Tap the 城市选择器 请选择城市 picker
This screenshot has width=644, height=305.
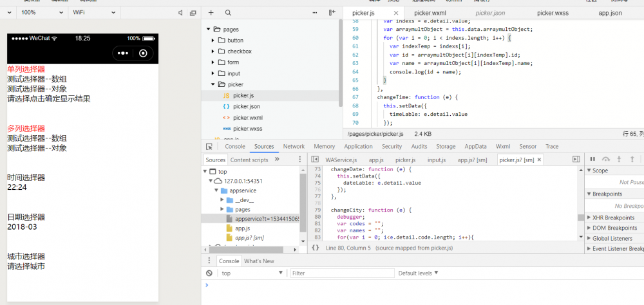point(26,266)
